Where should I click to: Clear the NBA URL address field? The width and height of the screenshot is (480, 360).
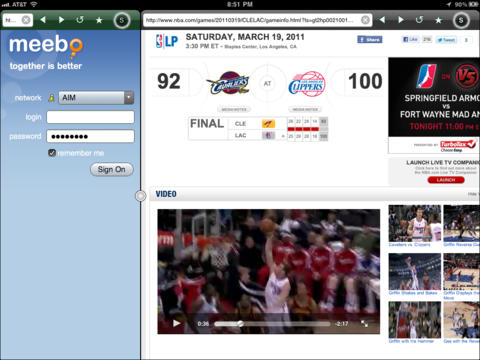click(365, 20)
